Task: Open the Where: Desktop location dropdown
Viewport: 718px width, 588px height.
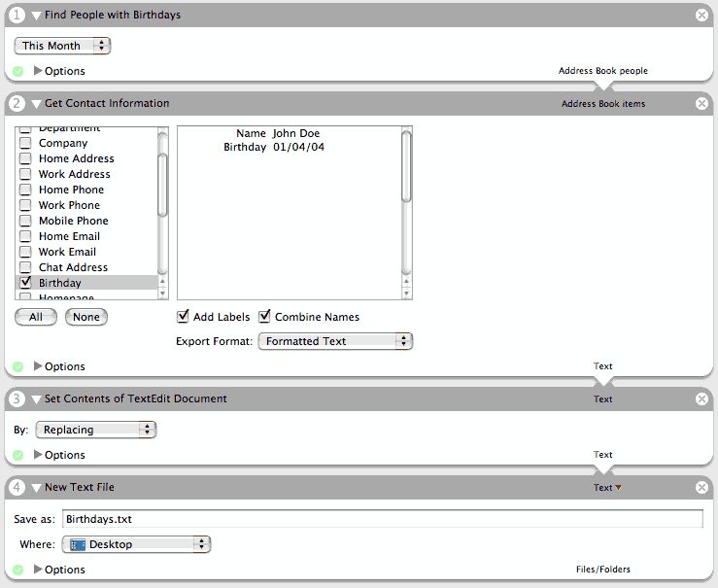Action: pyautogui.click(x=136, y=544)
